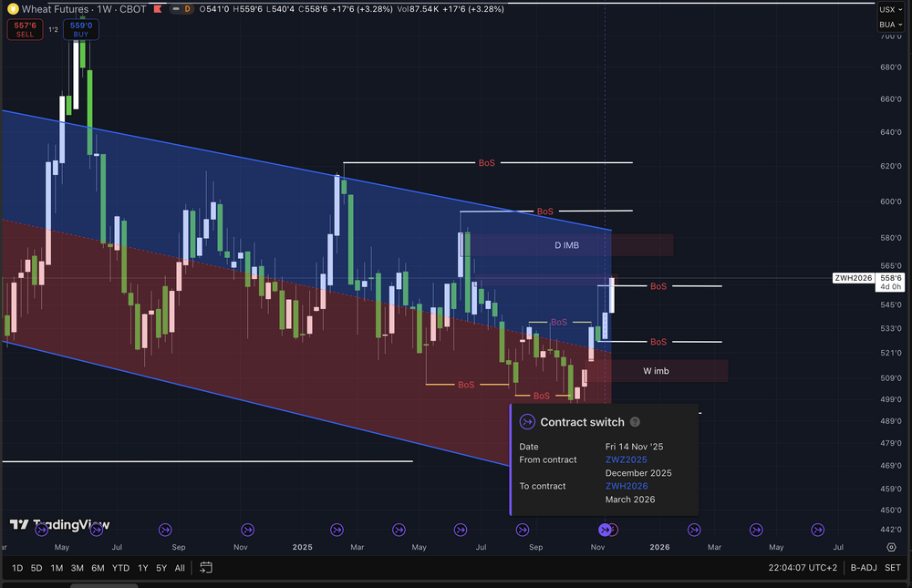The image size is (912, 588).
Task: Select the All time range
Action: (180, 568)
